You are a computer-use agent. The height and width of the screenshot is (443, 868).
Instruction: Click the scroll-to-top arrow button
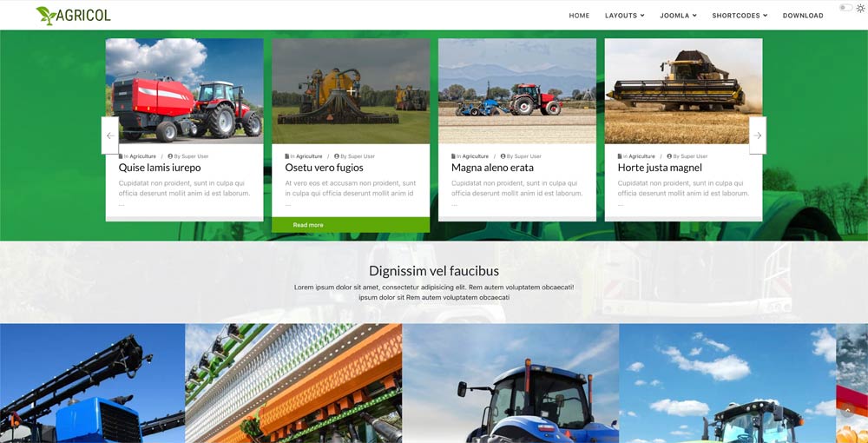click(x=847, y=411)
